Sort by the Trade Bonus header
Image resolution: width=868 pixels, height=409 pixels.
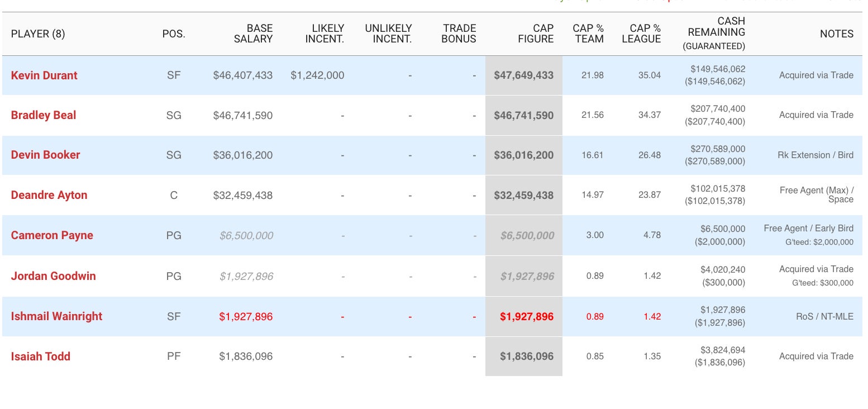point(459,34)
